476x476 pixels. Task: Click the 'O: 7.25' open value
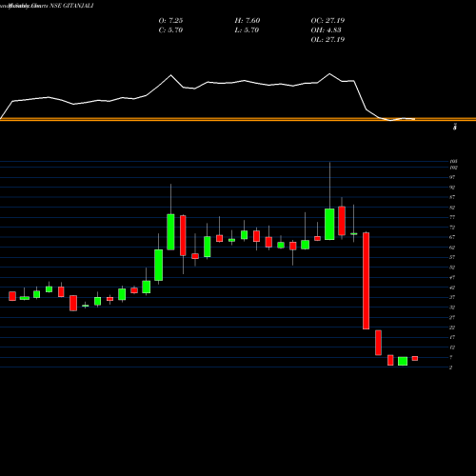(x=170, y=21)
